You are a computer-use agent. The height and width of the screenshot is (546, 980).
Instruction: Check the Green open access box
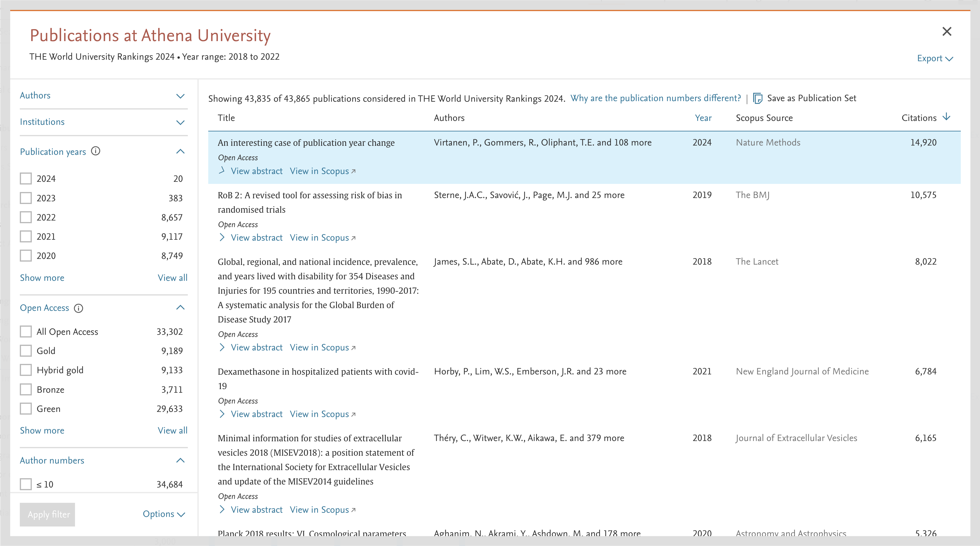coord(26,409)
